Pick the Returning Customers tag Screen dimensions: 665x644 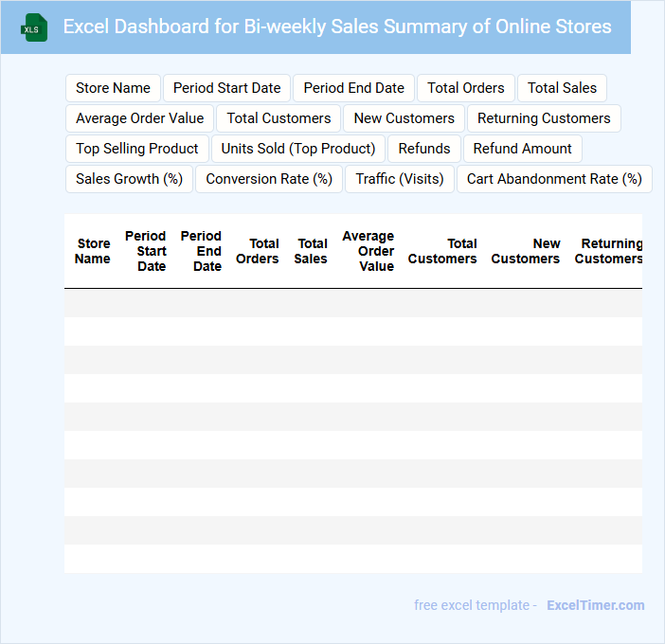[x=544, y=118]
